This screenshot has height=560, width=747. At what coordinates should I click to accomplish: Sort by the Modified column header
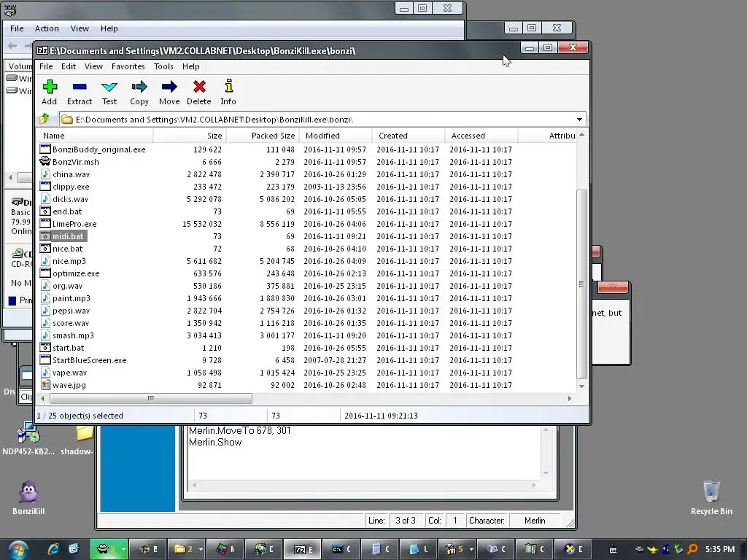coord(336,136)
